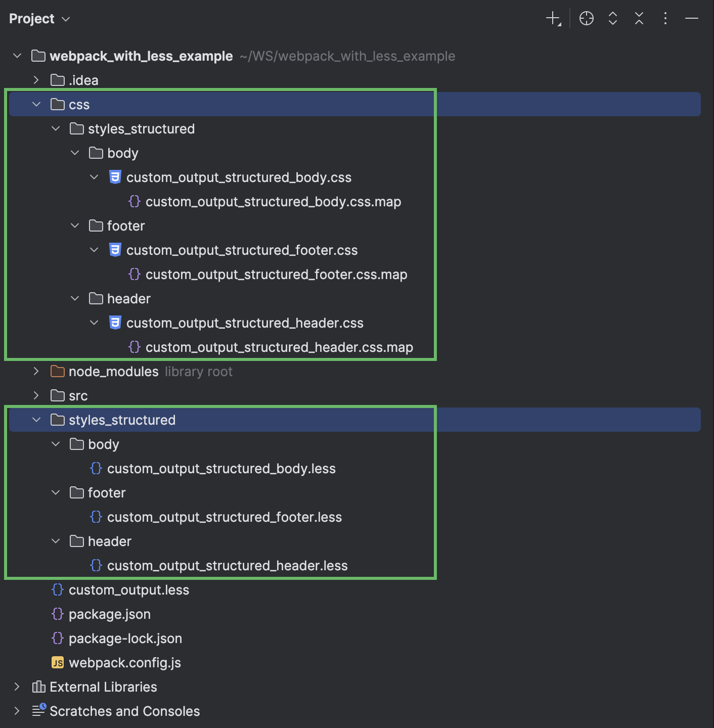Select custom_output_structured_body.css.map
Screen dimensions: 714x728
273,201
